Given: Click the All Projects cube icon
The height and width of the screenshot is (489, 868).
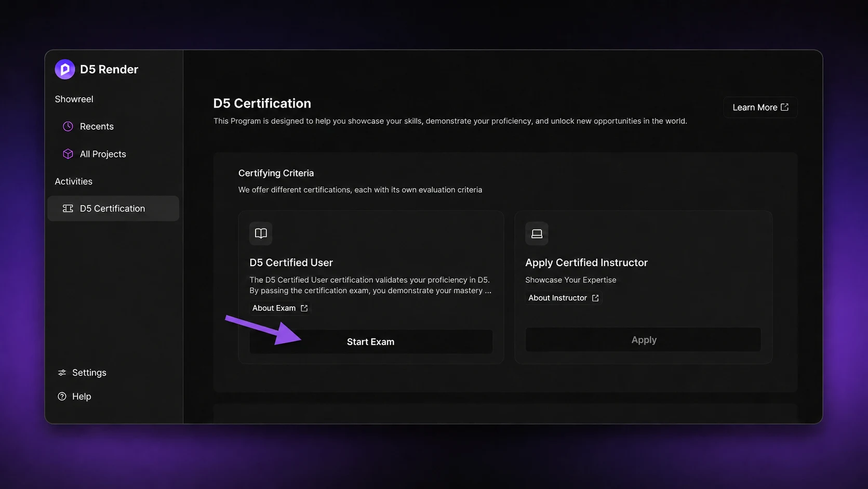Looking at the screenshot, I should pos(68,154).
